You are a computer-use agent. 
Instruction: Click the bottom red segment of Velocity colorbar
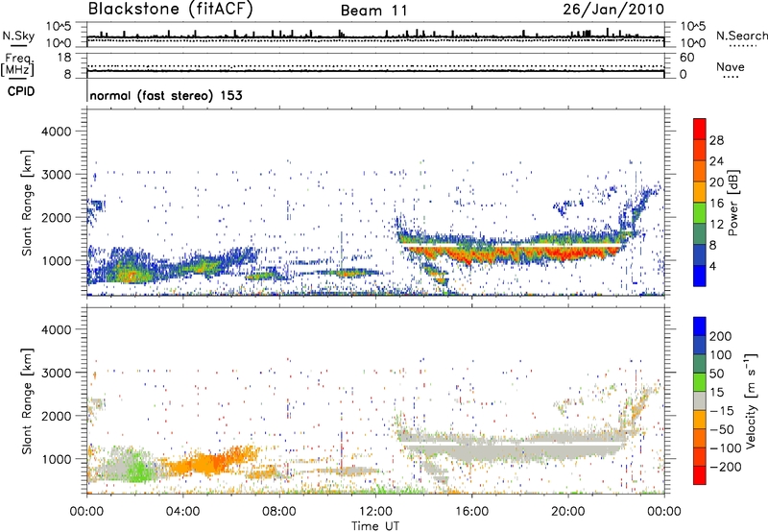click(x=700, y=475)
